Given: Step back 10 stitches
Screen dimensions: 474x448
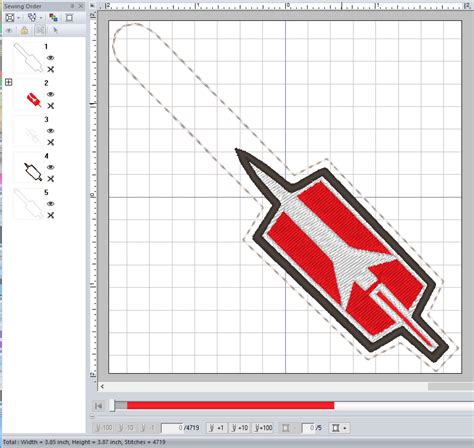Looking at the screenshot, I should [126, 428].
